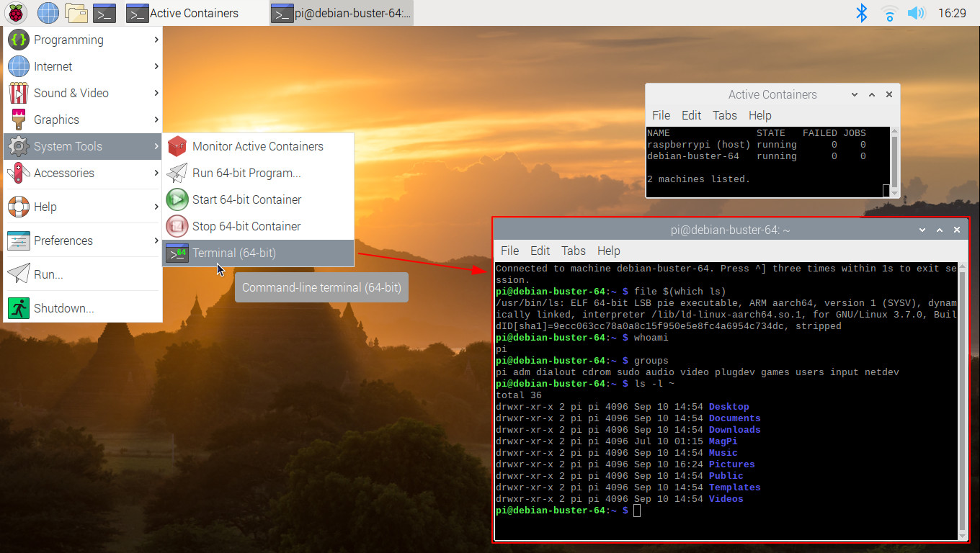
Task: Open the Help menu category
Action: coord(83,207)
